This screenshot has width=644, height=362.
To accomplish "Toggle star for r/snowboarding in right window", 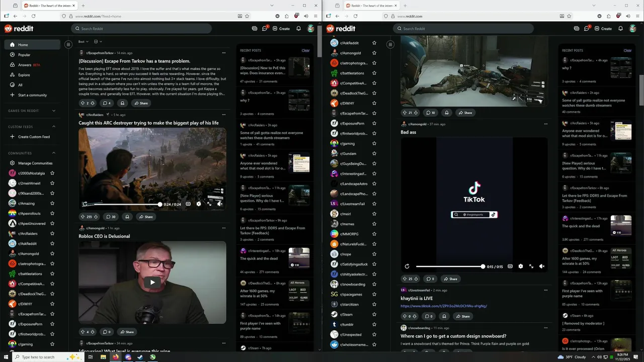I will 374,284.
